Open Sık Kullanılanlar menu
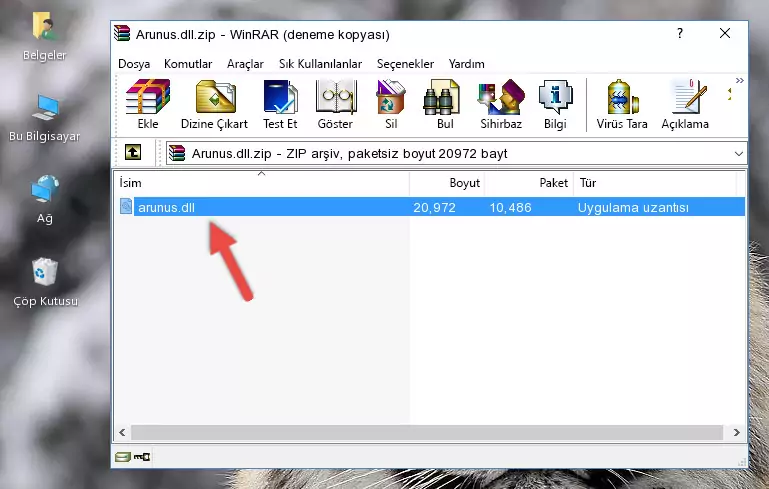The width and height of the screenshot is (769, 489). pyautogui.click(x=320, y=64)
